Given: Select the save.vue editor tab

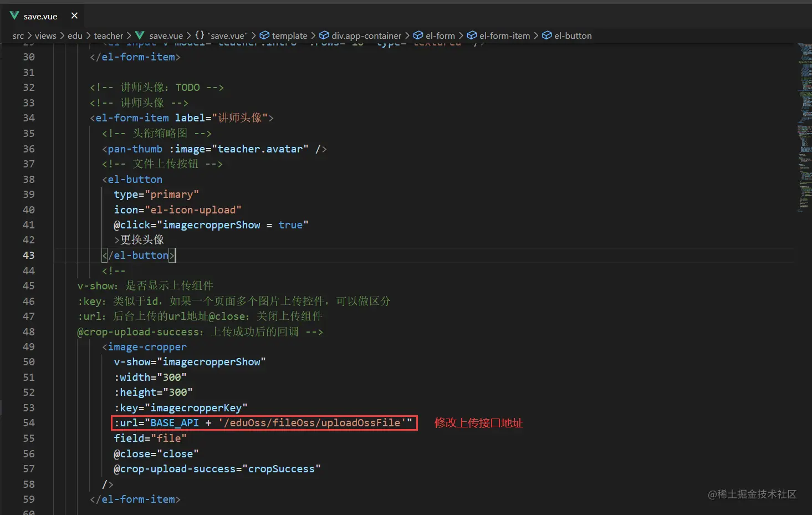Looking at the screenshot, I should (x=44, y=16).
